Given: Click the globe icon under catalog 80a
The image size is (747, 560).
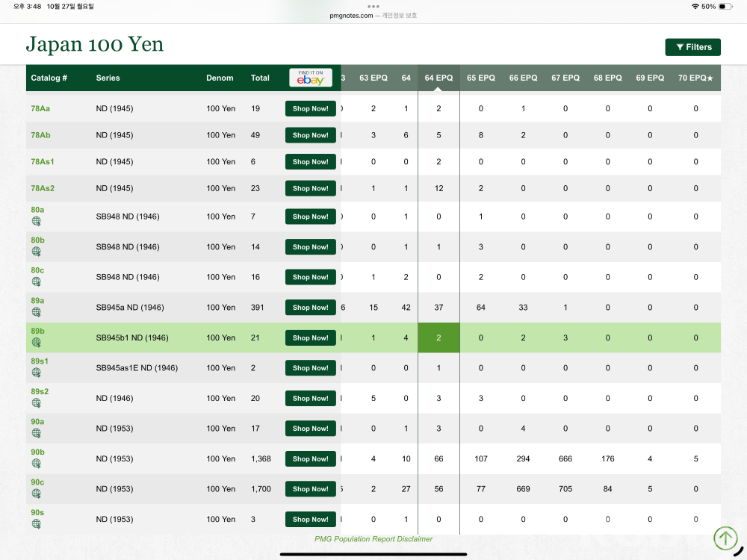Looking at the screenshot, I should (x=36, y=222).
